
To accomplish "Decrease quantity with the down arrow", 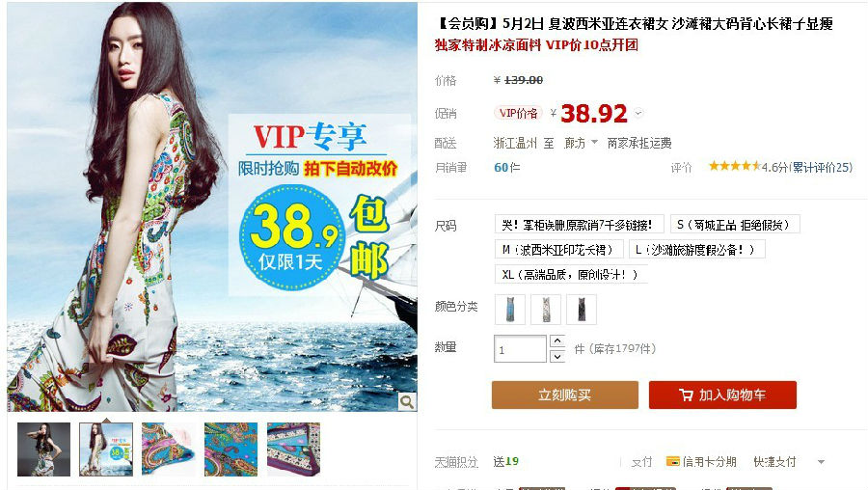I will point(556,356).
